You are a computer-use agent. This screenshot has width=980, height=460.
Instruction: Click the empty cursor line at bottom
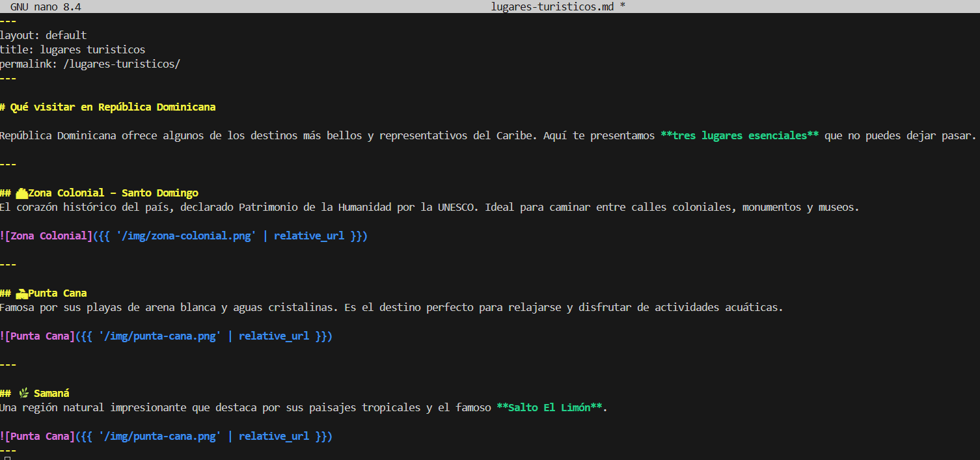coord(8,458)
